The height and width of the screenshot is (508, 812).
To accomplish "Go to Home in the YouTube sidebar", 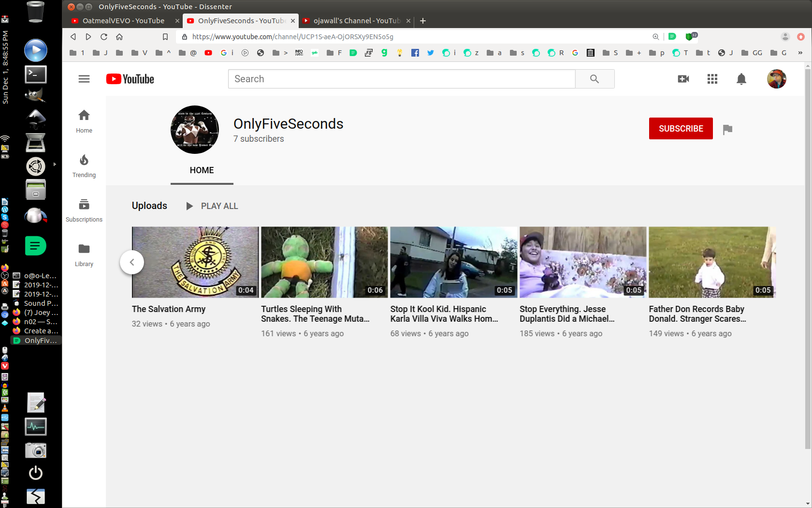I will coord(84,121).
